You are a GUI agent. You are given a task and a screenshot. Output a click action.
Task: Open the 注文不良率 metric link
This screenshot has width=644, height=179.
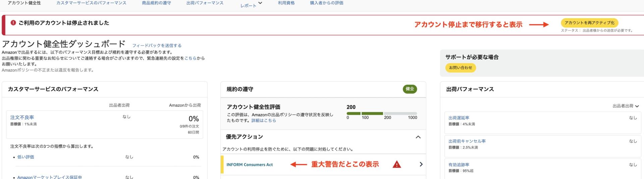pos(22,117)
